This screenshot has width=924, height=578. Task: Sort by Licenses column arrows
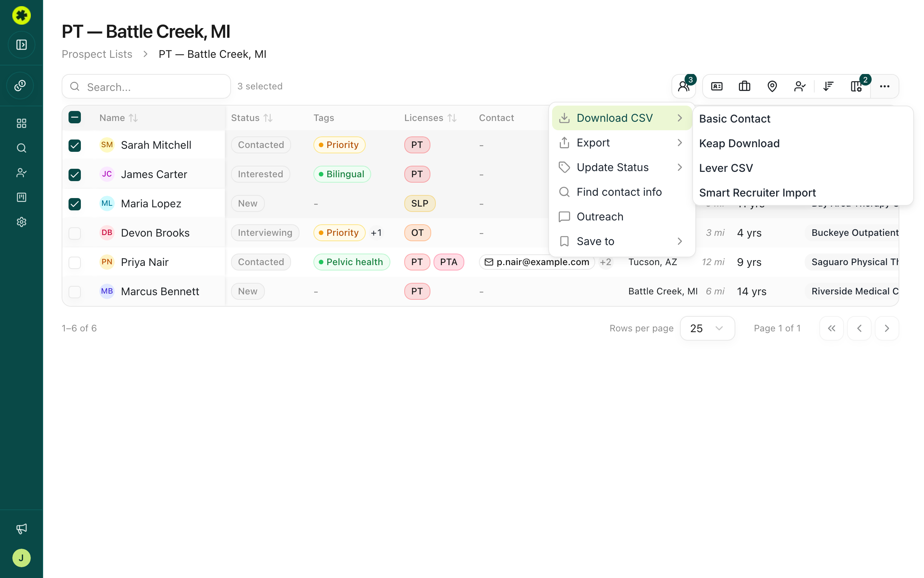pos(452,118)
